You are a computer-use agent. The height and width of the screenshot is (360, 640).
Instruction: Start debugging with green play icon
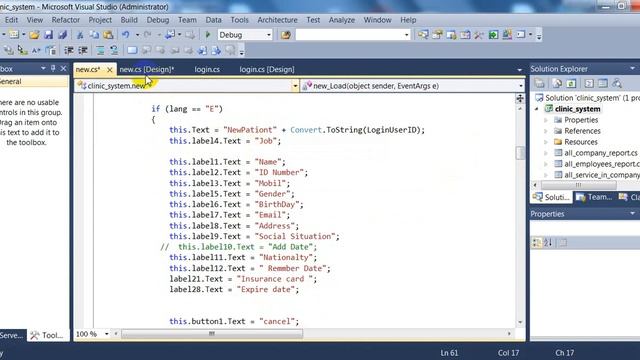point(208,35)
